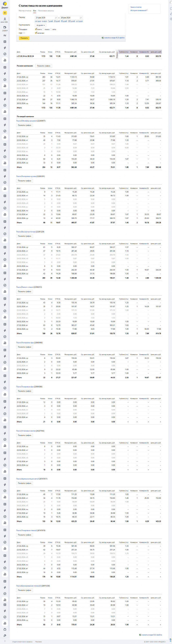The height and width of the screenshot is (644, 172).
Task: Choose the 30 дней period link
Action: pos(57,21)
